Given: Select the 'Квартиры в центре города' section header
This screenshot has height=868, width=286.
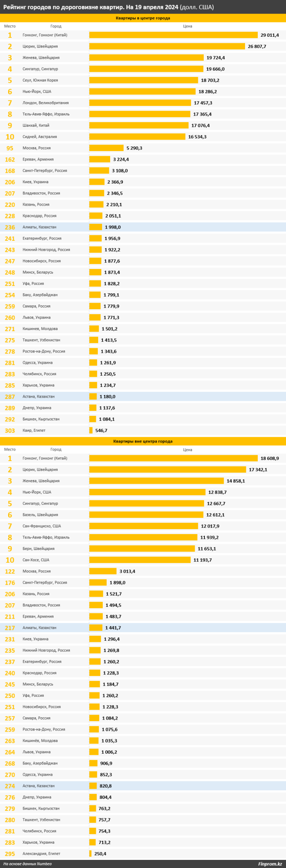Looking at the screenshot, I should point(143,18).
